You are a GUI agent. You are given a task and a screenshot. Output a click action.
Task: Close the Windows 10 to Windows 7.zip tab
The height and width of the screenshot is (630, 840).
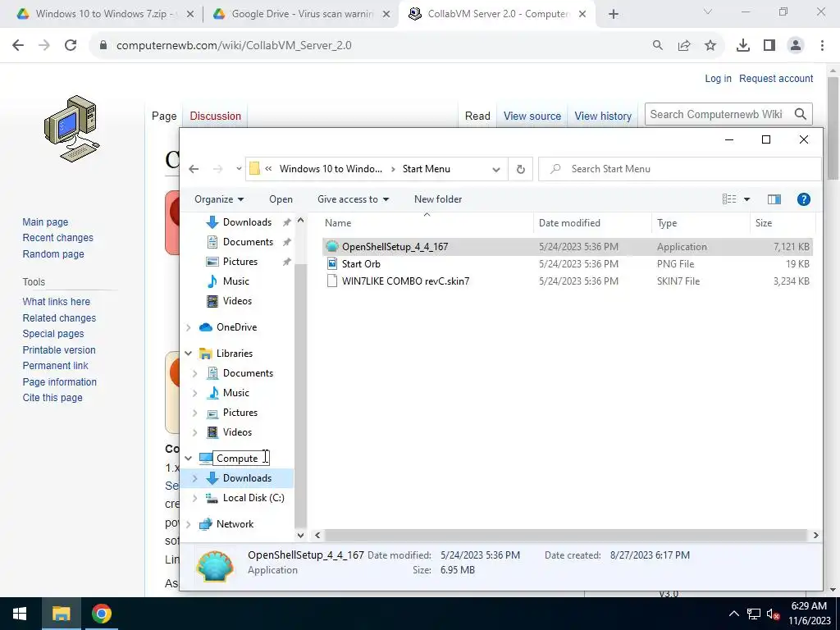pyautogui.click(x=189, y=15)
